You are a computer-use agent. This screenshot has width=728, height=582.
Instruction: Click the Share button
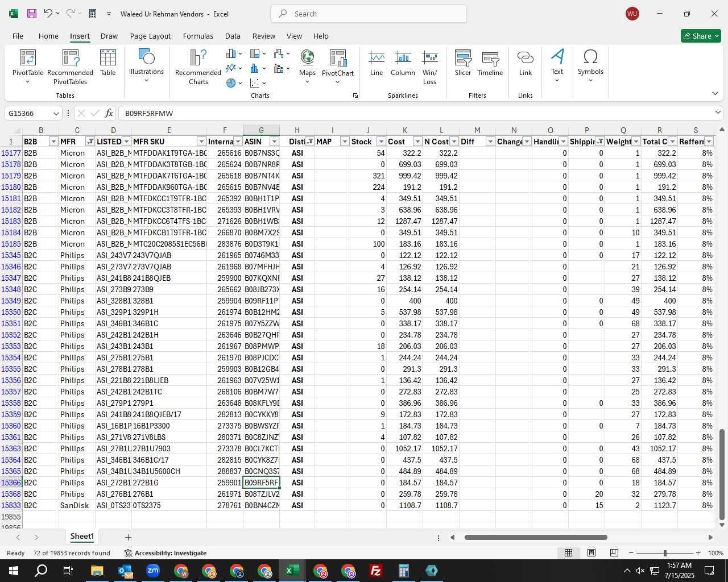click(701, 36)
